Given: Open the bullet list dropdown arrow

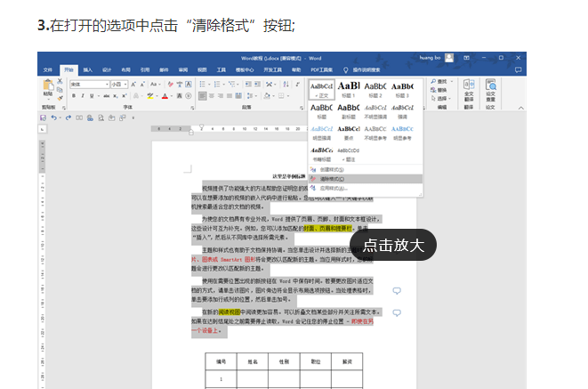Looking at the screenshot, I should 209,85.
